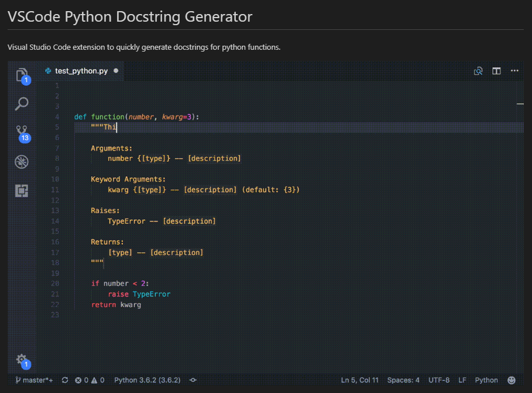Click the Python file icon on tab
The image size is (532, 393).
(48, 71)
